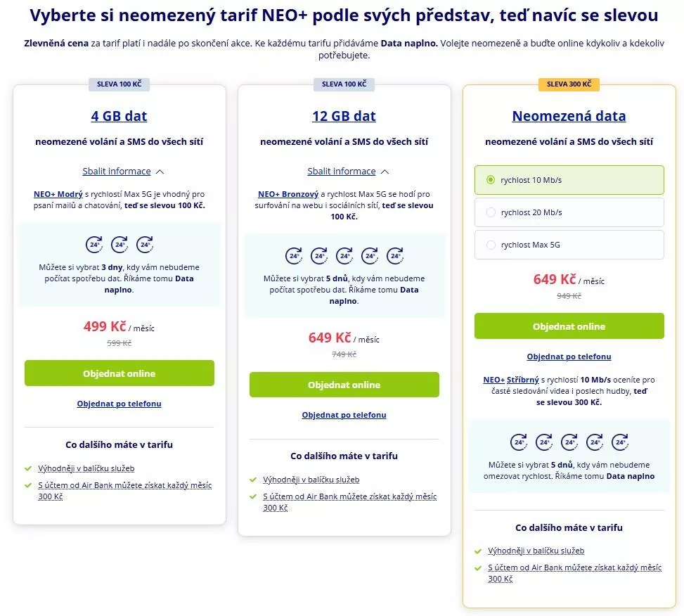Click first 24h clock icon in Neomezená data card

(x=519, y=442)
